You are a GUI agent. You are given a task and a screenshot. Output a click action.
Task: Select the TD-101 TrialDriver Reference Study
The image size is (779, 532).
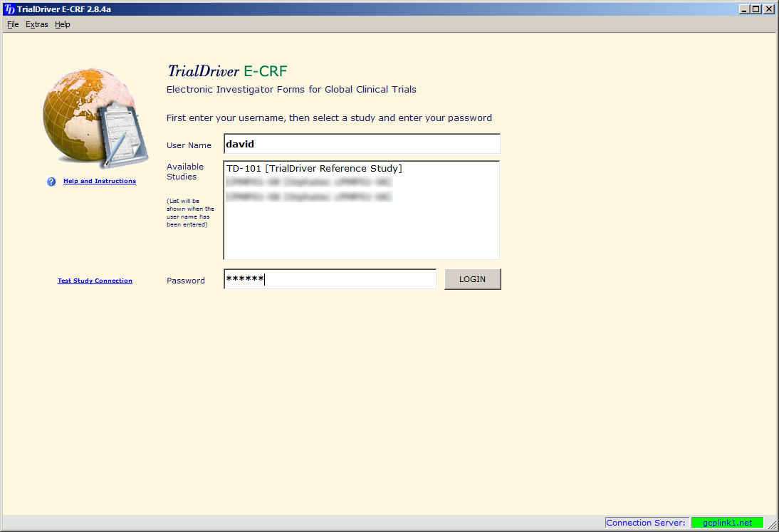pyautogui.click(x=314, y=169)
